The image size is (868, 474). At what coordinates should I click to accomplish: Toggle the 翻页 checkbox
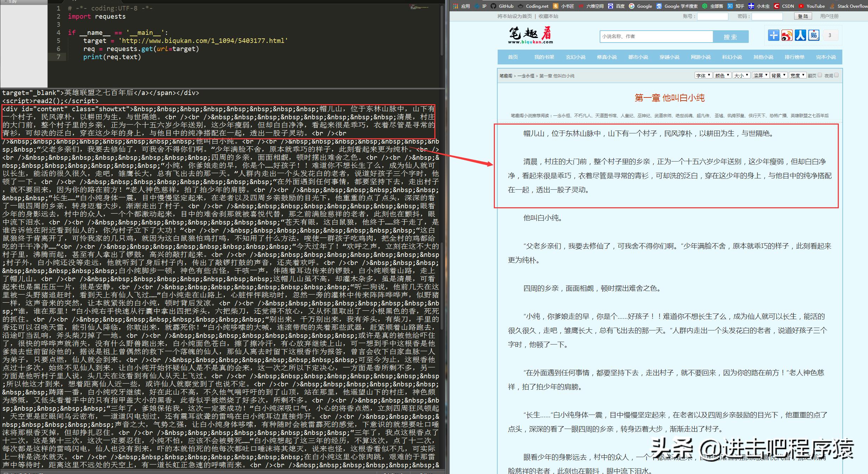coord(820,75)
